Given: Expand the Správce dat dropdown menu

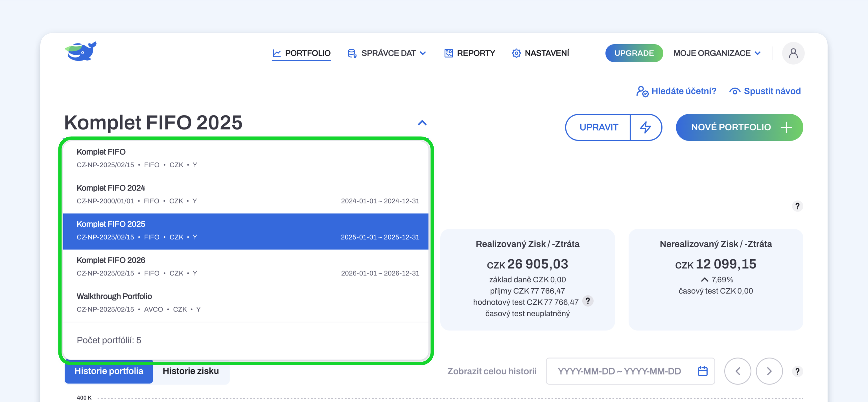Looking at the screenshot, I should coord(387,53).
